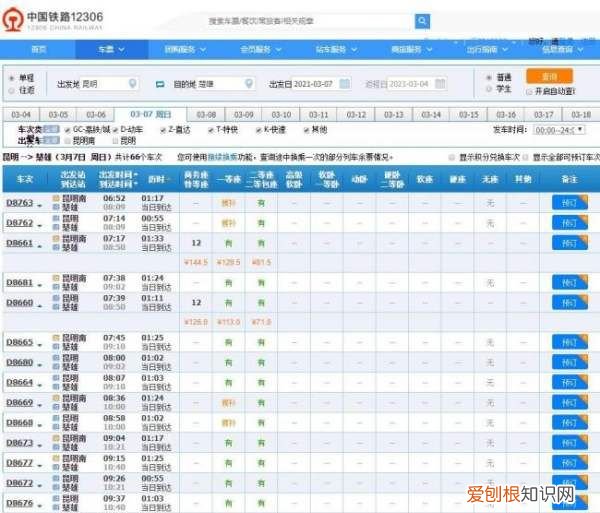The height and width of the screenshot is (513, 600).
Task: Sort by departure time column header
Action: 118,175
